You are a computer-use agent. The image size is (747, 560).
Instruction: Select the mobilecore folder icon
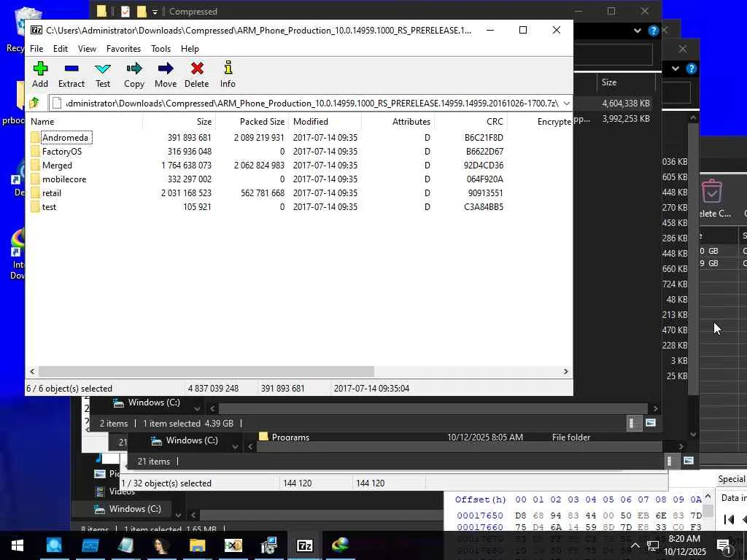(x=35, y=179)
